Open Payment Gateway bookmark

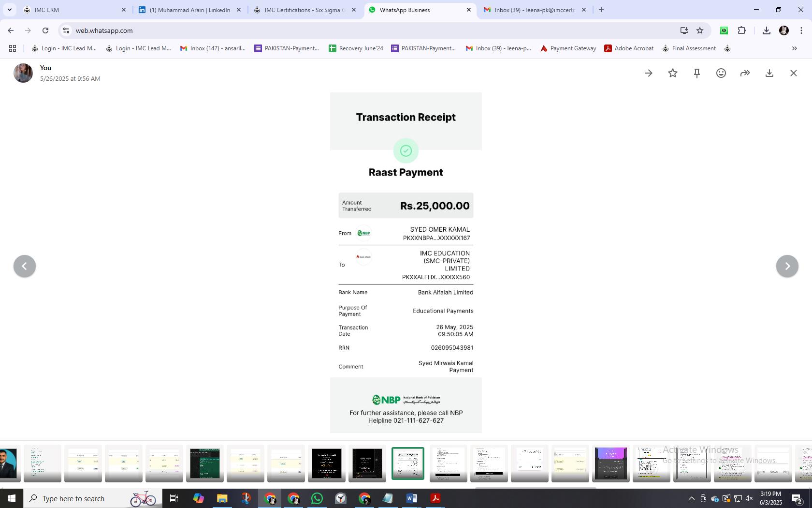[568, 48]
